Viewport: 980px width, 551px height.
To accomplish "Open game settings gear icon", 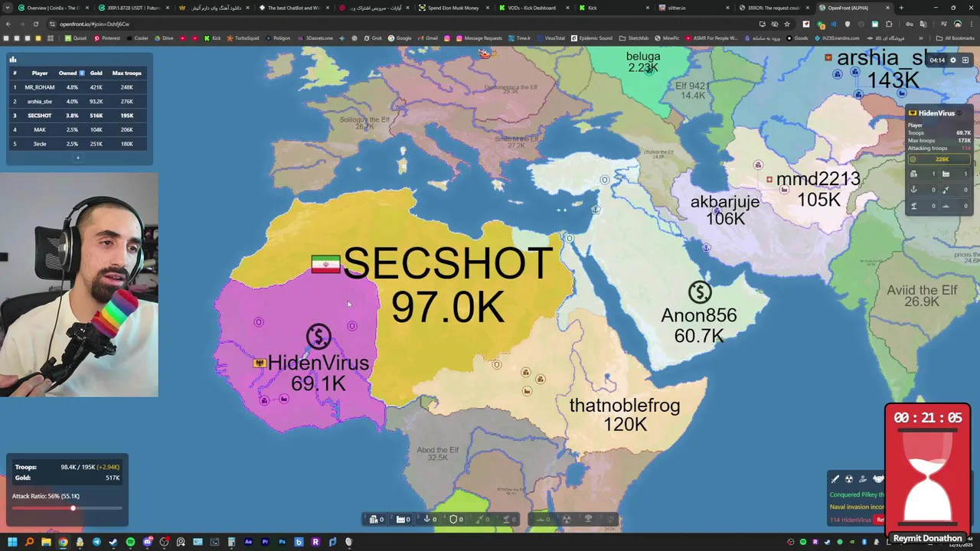I will point(953,60).
